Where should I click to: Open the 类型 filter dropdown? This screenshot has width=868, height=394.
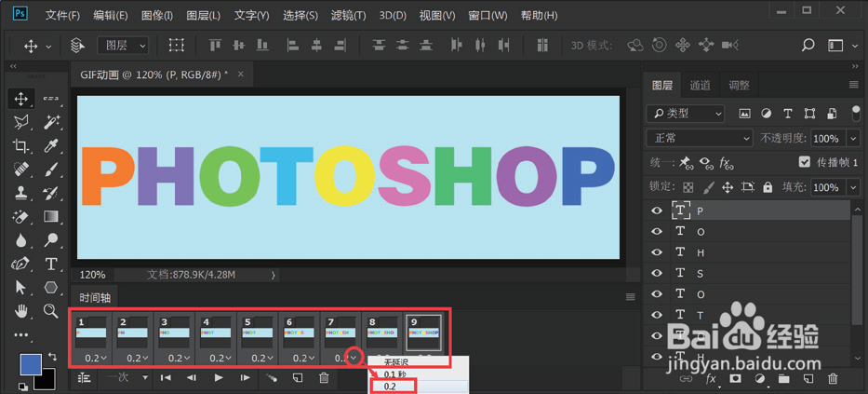click(x=686, y=114)
